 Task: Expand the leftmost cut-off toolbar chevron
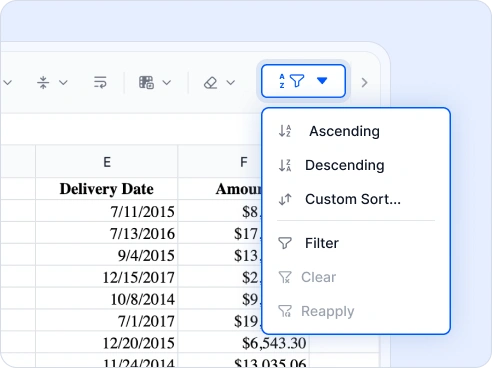coord(8,82)
